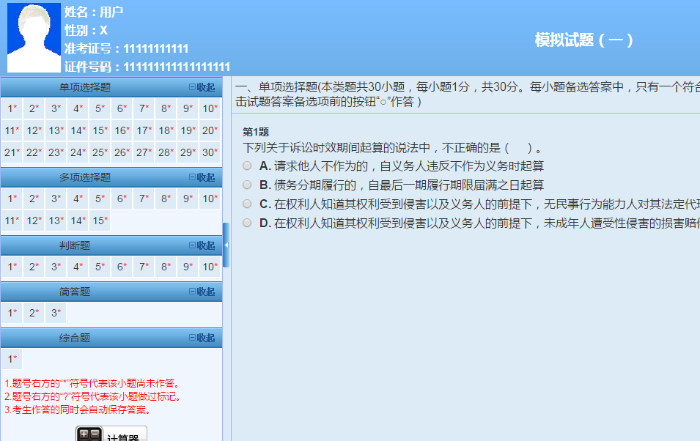Open multiple-choice question 15
This screenshot has height=441, width=700.
tap(100, 221)
